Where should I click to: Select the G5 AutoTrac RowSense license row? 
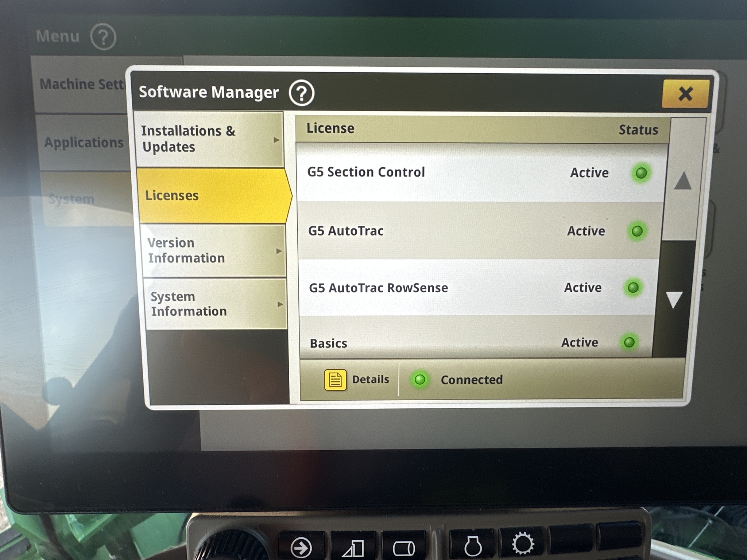point(478,288)
